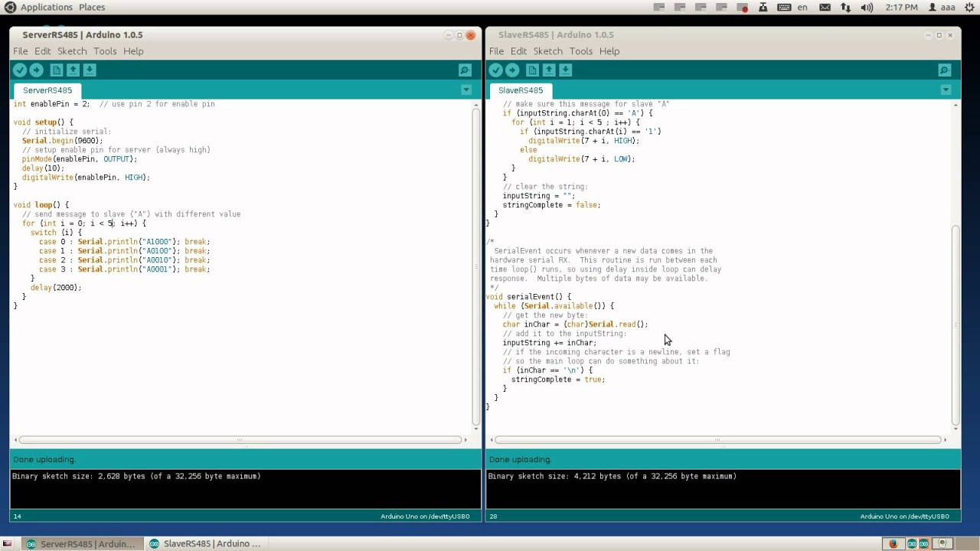Click the clock showing 2:17 PM
The image size is (980, 551).
[x=901, y=8]
